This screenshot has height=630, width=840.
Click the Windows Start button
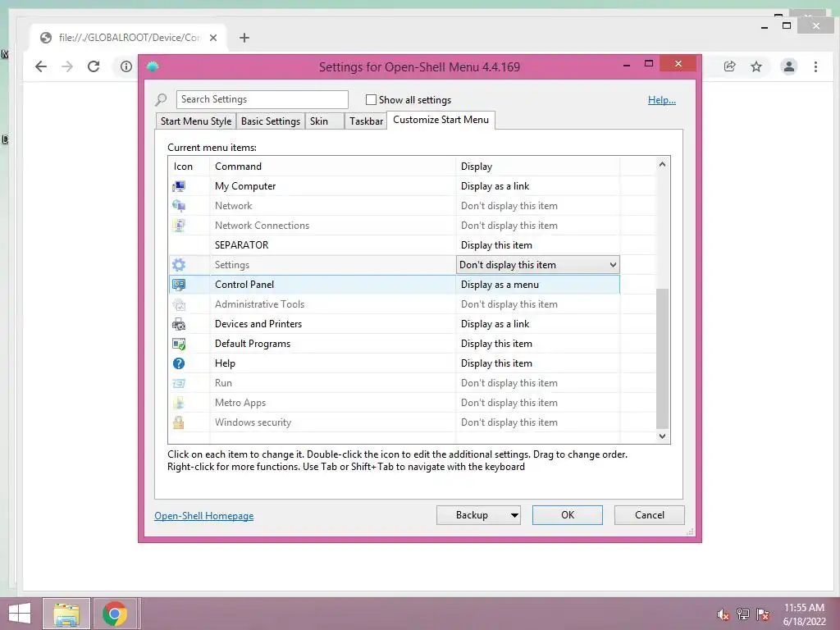click(20, 614)
